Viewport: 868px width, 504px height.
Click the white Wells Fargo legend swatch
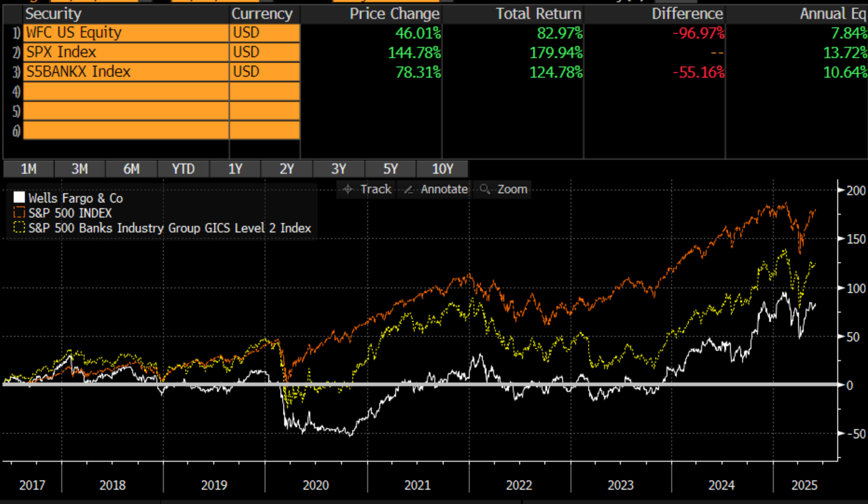(20, 198)
